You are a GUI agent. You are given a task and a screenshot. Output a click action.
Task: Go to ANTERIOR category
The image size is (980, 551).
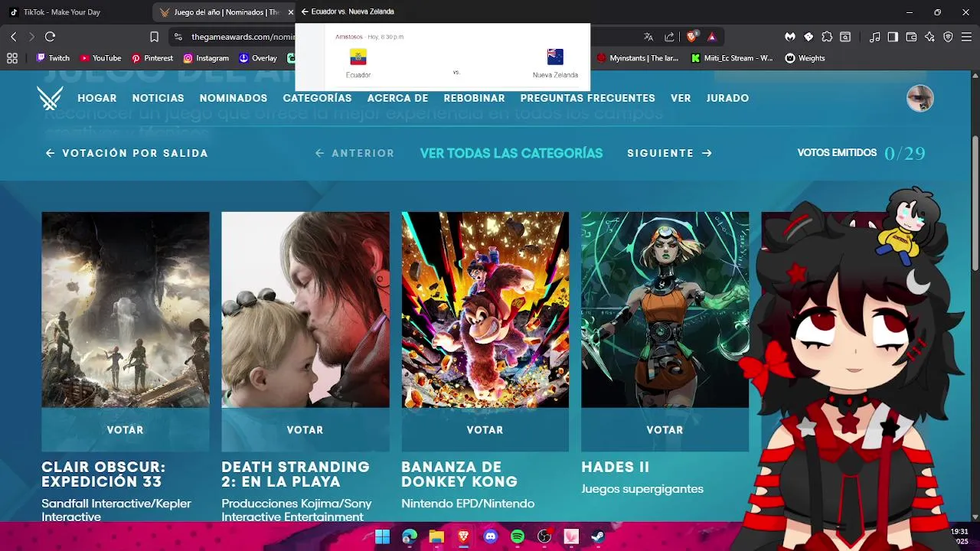point(354,153)
